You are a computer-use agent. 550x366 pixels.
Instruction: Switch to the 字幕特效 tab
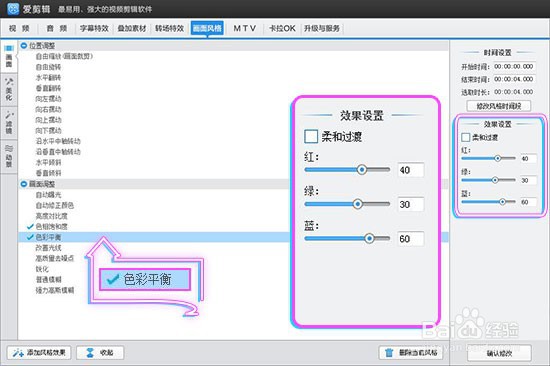[94, 28]
